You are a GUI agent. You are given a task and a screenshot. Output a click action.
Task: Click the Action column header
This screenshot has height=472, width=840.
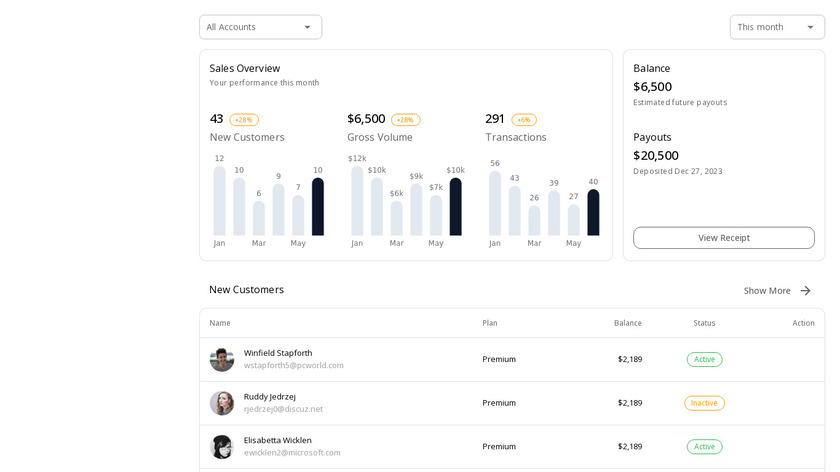[803, 323]
